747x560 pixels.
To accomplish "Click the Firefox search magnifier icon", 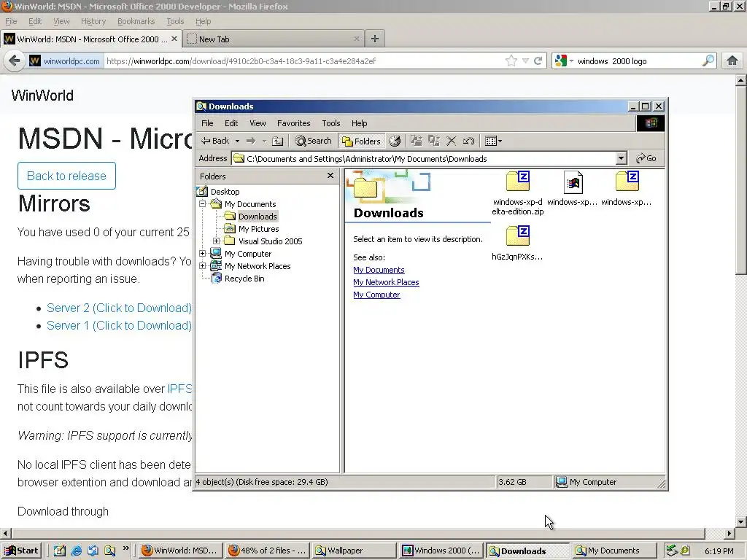I will click(x=708, y=61).
